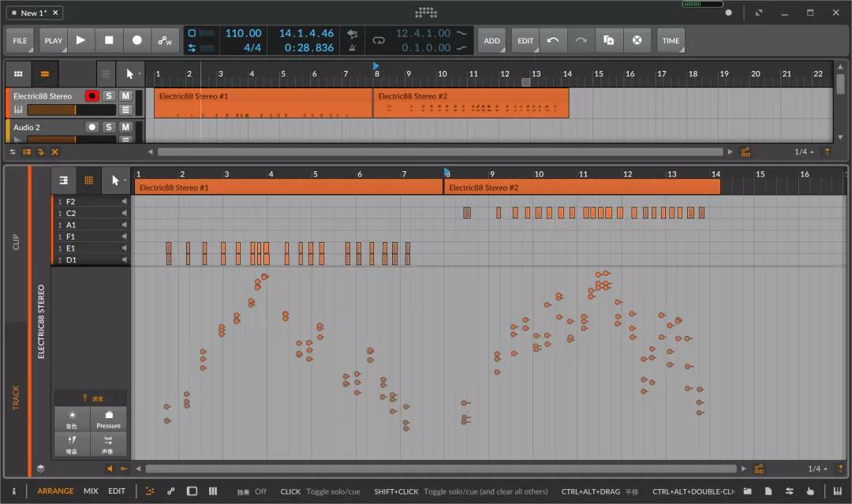The image size is (852, 504).
Task: Start playback with the Play triangle button
Action: (81, 40)
